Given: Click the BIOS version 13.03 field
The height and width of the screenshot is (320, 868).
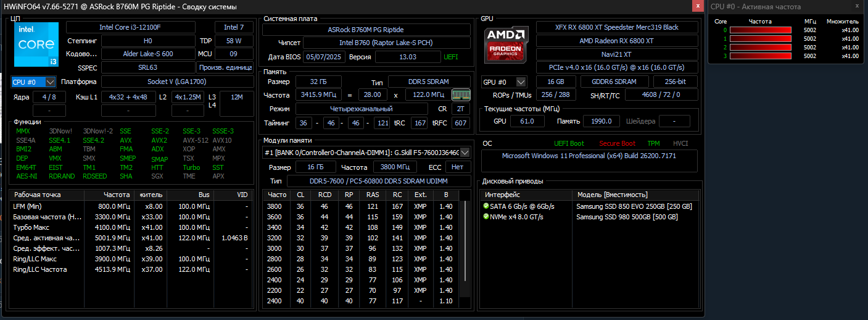Looking at the screenshot, I should coord(408,56).
